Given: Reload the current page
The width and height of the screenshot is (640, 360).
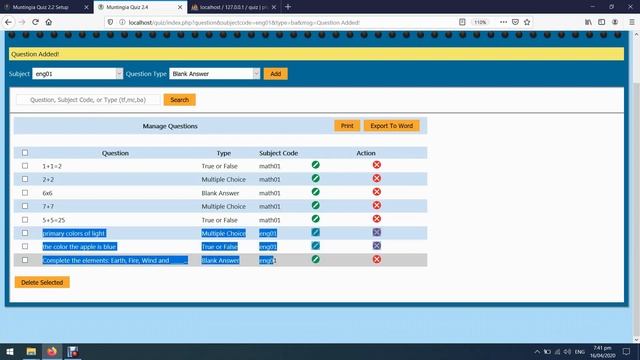Looking at the screenshot, I should tap(36, 22).
